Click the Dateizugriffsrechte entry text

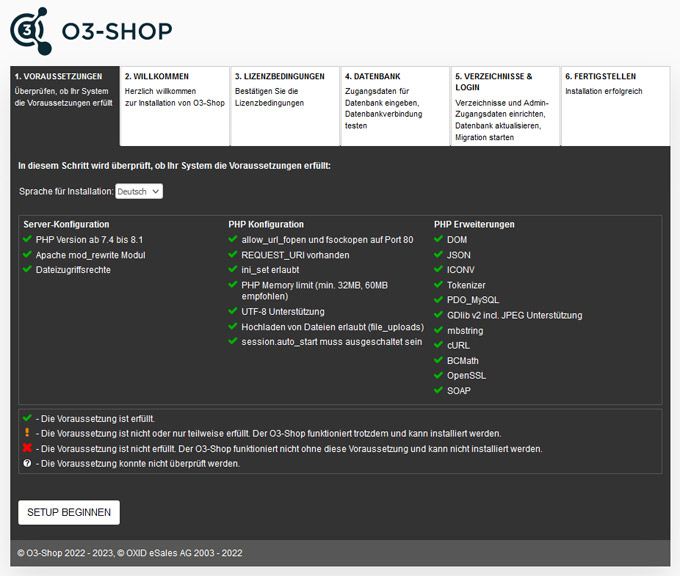pyautogui.click(x=73, y=270)
